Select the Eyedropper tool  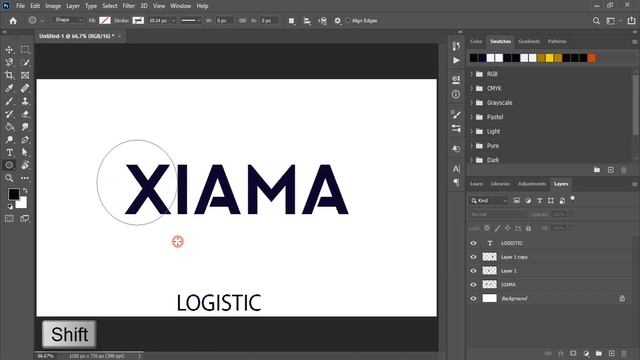click(x=9, y=88)
